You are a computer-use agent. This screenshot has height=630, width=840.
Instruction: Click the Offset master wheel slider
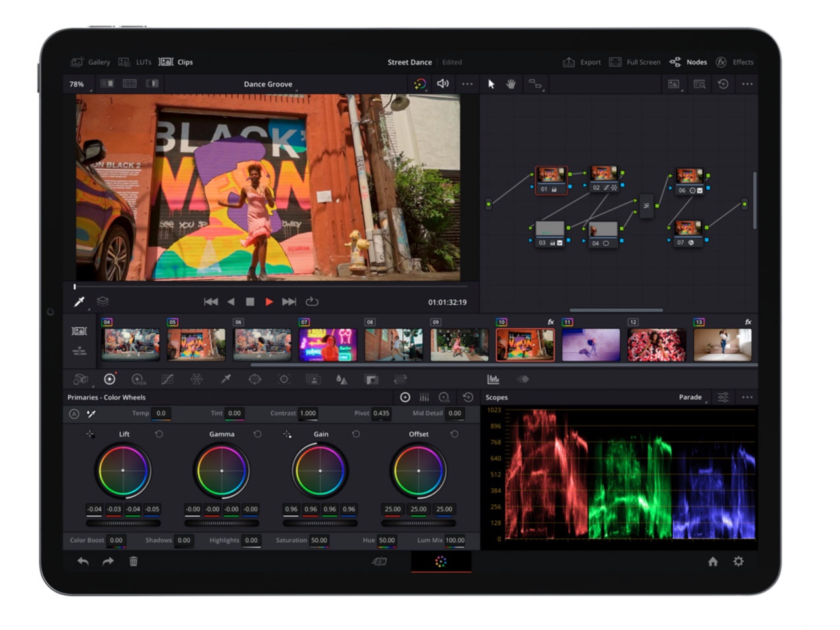coord(419,523)
